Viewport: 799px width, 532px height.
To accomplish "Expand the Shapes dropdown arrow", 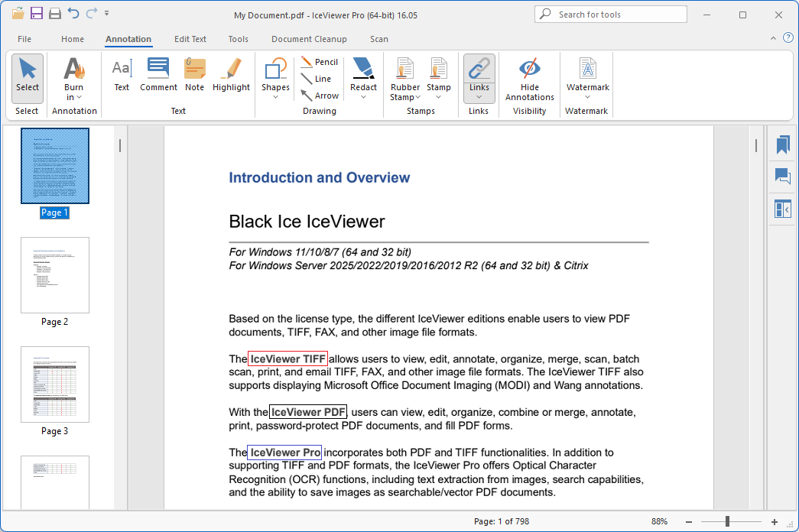I will coord(276,97).
